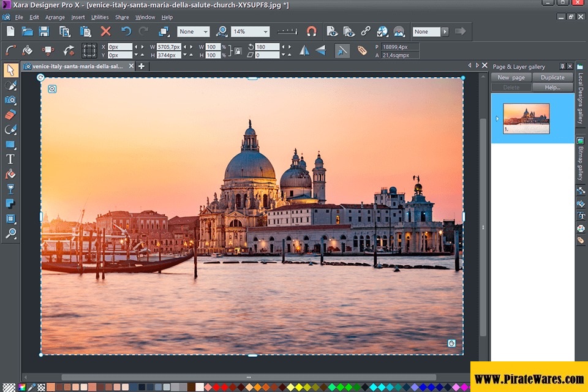The image size is (588, 392).
Task: Toggle magnetic snapping magnet icon
Action: [x=312, y=31]
